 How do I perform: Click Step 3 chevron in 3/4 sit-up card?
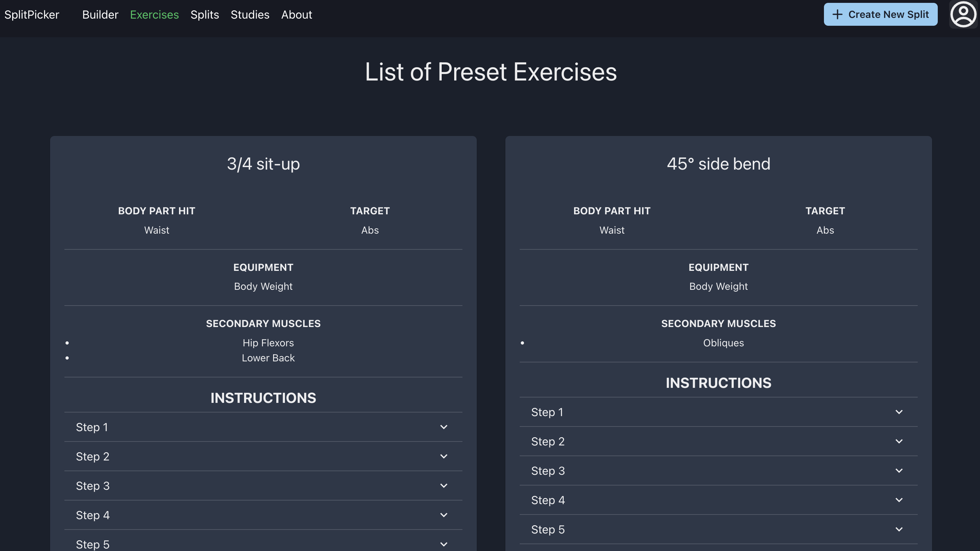click(x=443, y=486)
